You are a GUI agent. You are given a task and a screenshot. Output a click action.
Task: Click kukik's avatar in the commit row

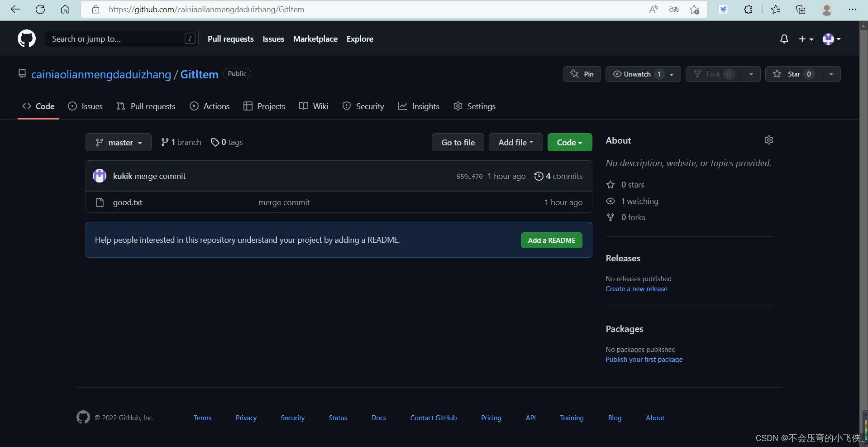100,176
